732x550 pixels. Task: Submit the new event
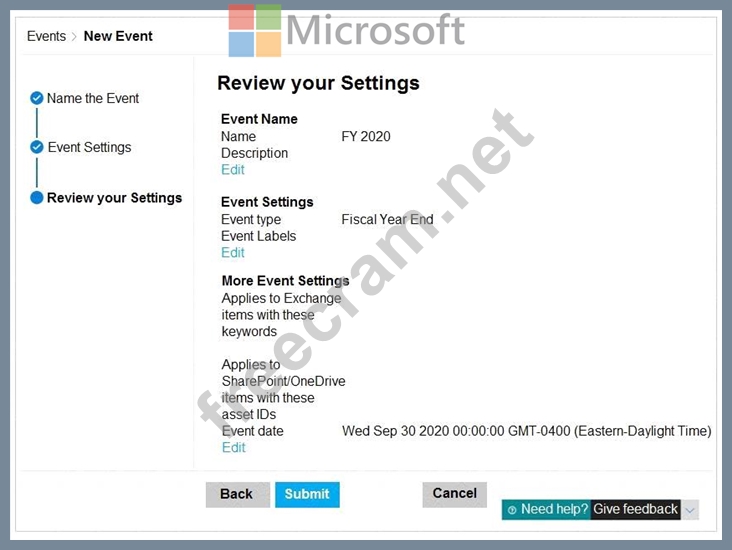[307, 494]
